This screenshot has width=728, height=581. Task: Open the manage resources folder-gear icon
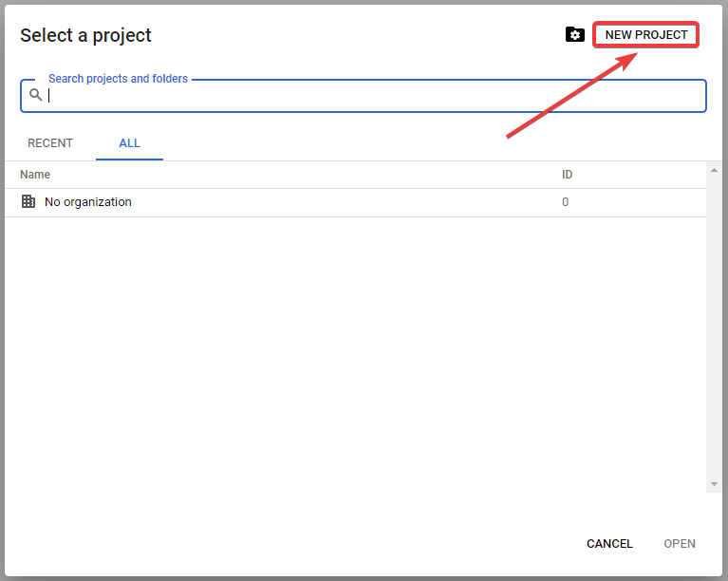[574, 35]
